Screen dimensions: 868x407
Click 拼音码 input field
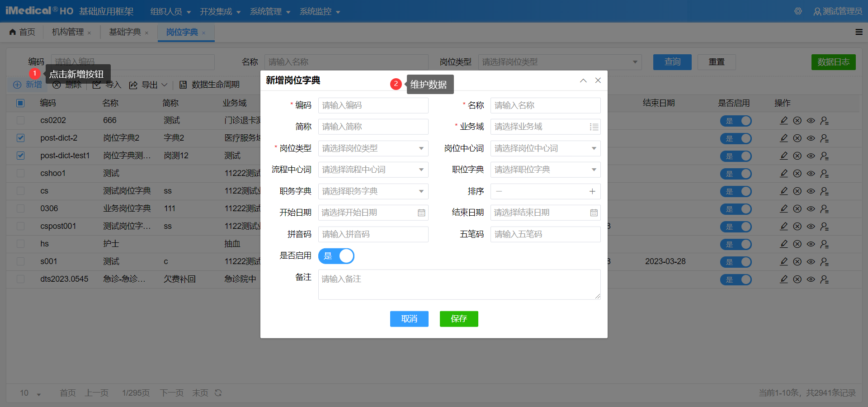[373, 234]
